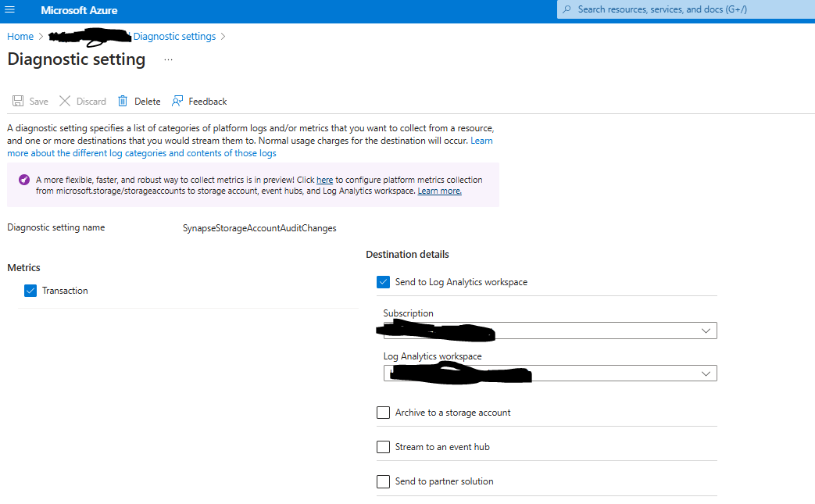This screenshot has width=815, height=504.
Task: Click the Diagnostic setting name label
Action: point(56,227)
